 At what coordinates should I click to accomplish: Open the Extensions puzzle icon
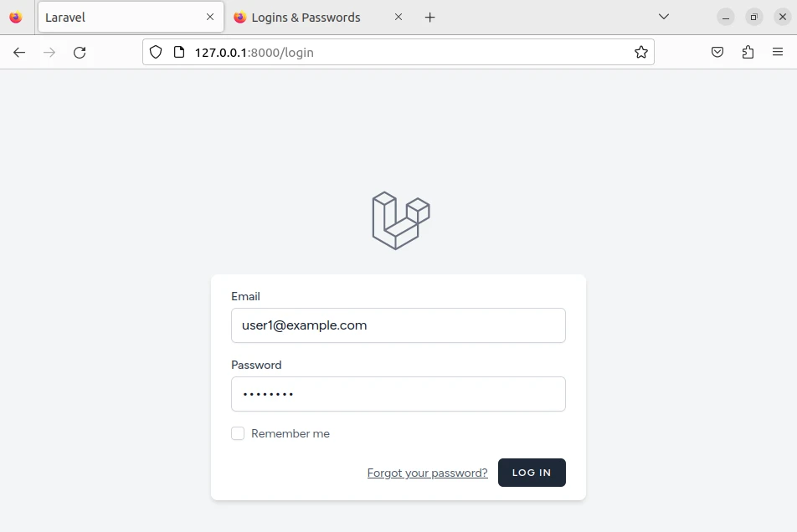748,52
